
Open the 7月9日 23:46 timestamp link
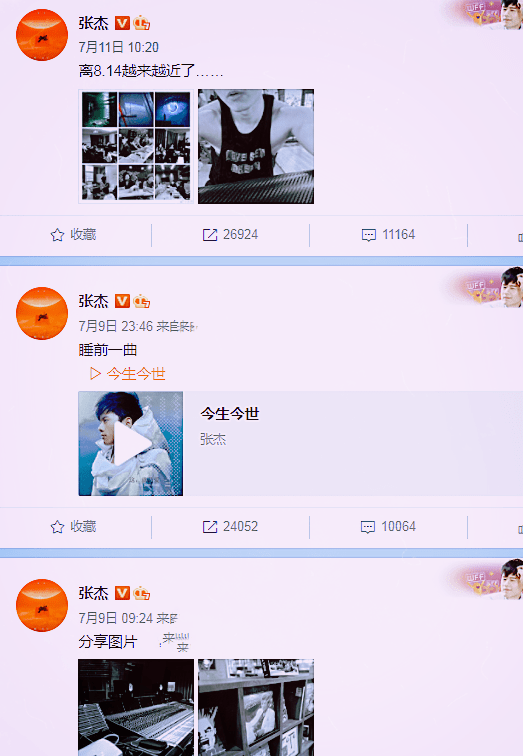(x=116, y=326)
